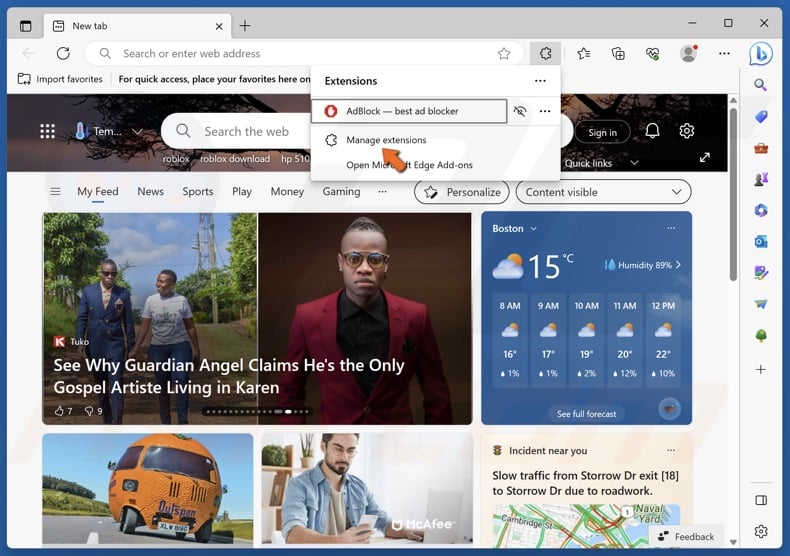The width and height of the screenshot is (790, 556).
Task: Click the profile avatar icon
Action: [688, 53]
